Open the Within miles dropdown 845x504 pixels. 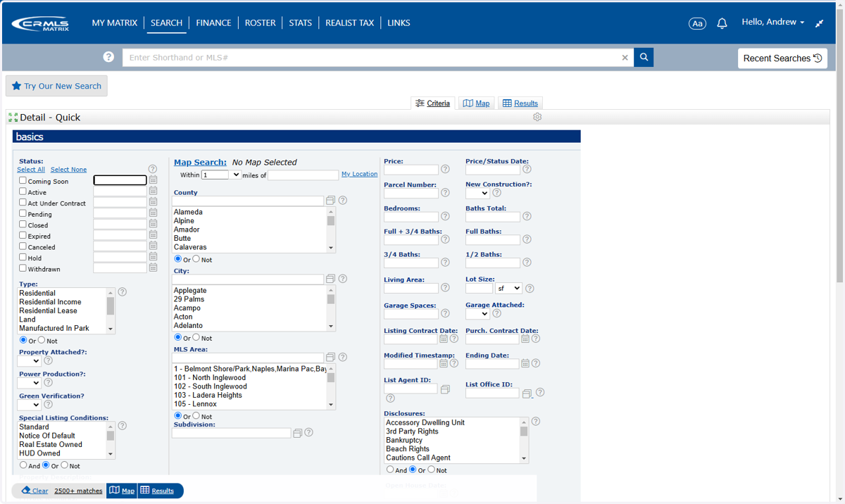point(221,175)
